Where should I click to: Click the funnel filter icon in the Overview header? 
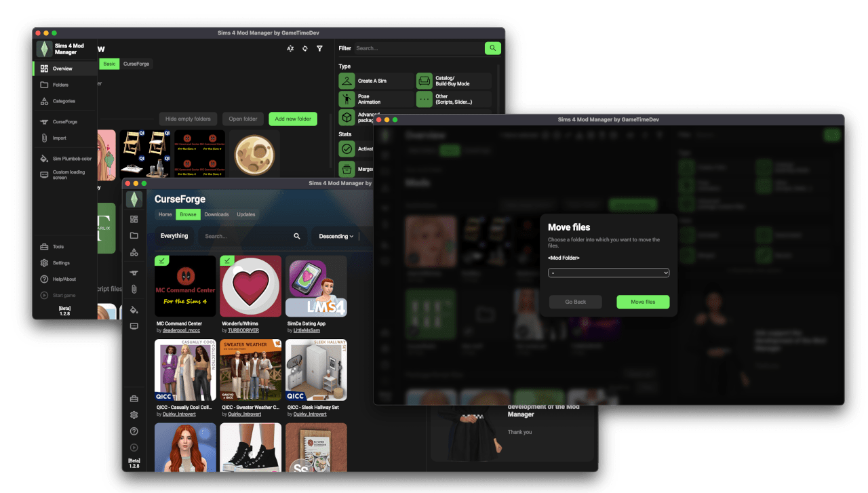pyautogui.click(x=320, y=49)
